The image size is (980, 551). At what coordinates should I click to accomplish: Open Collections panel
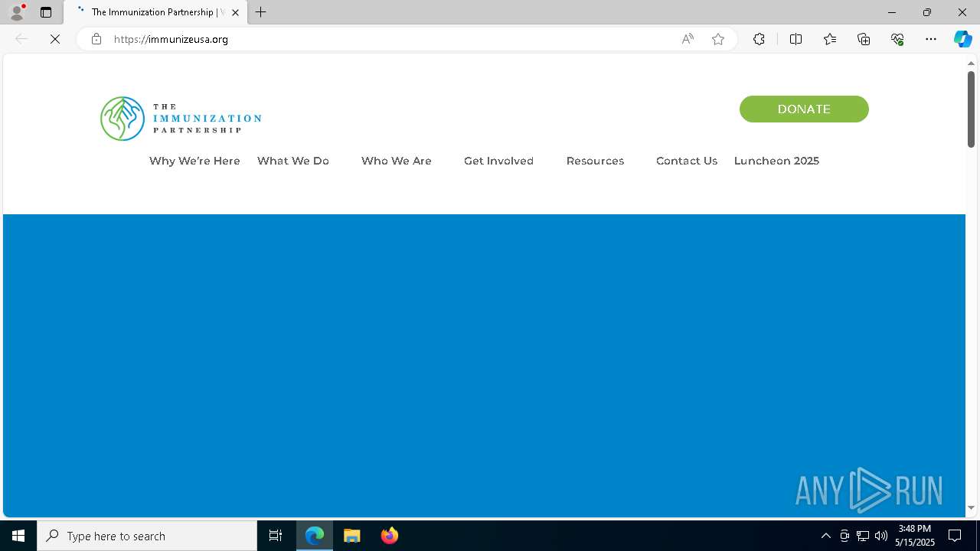coord(864,39)
